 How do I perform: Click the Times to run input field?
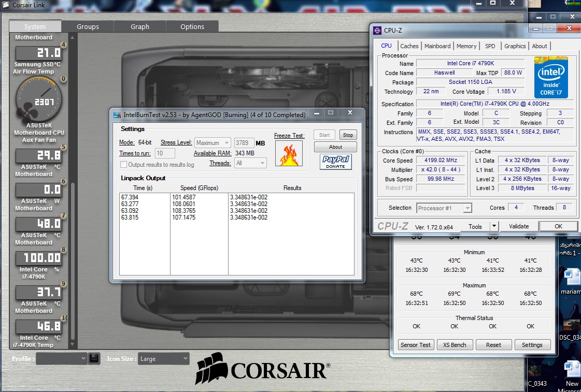pyautogui.click(x=165, y=153)
